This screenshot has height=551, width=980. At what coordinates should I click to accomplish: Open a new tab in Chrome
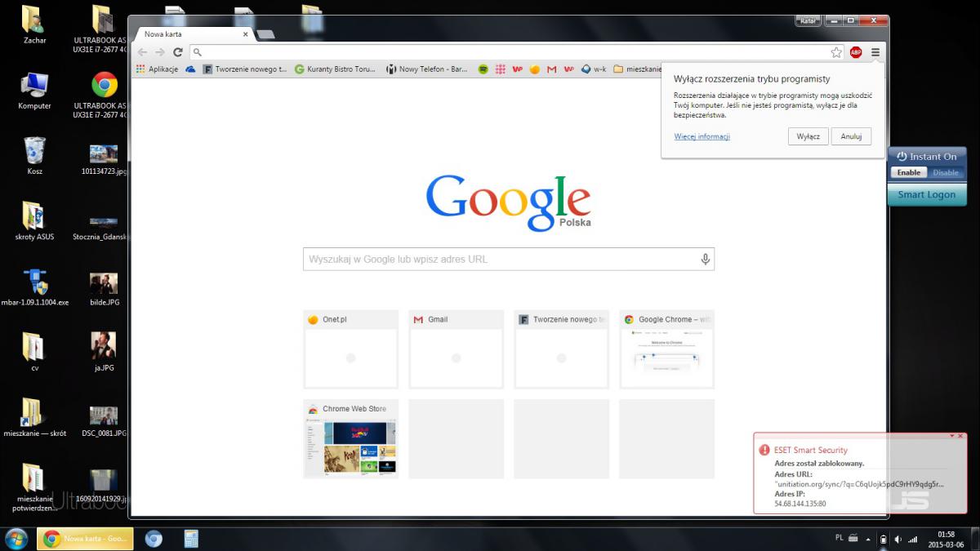pyautogui.click(x=265, y=34)
